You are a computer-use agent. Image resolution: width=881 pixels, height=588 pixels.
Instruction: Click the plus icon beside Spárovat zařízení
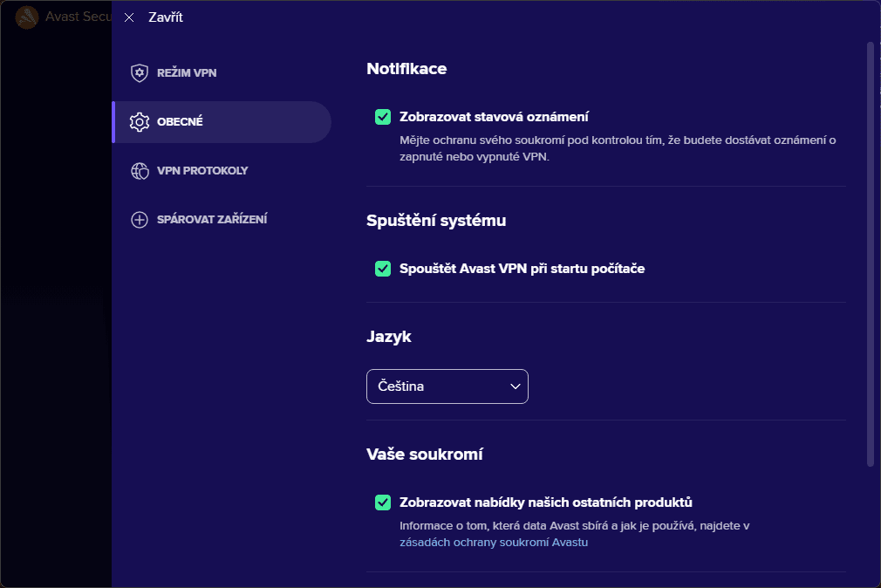140,220
